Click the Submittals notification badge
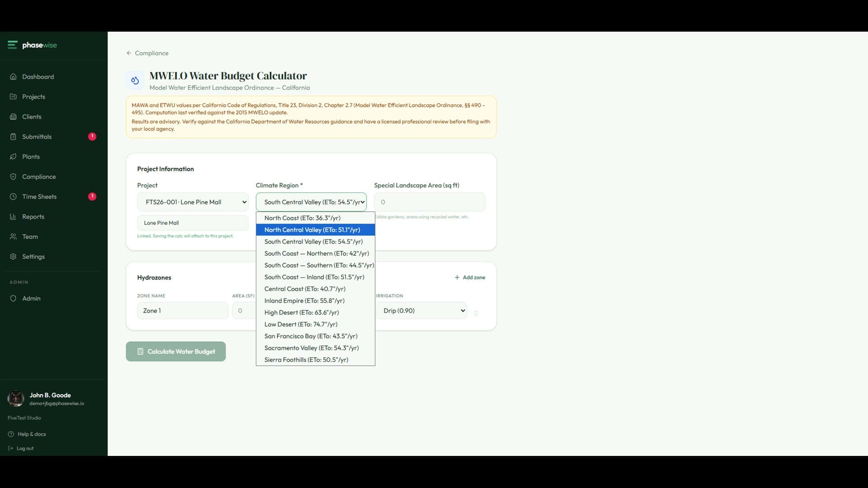Image resolution: width=868 pixels, height=488 pixels. [92, 136]
